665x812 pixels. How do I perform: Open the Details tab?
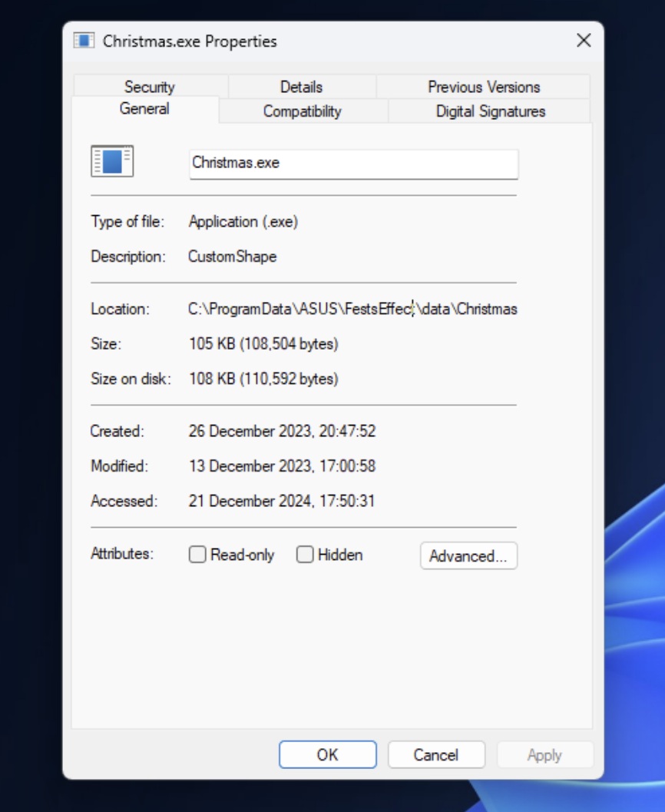(x=301, y=87)
